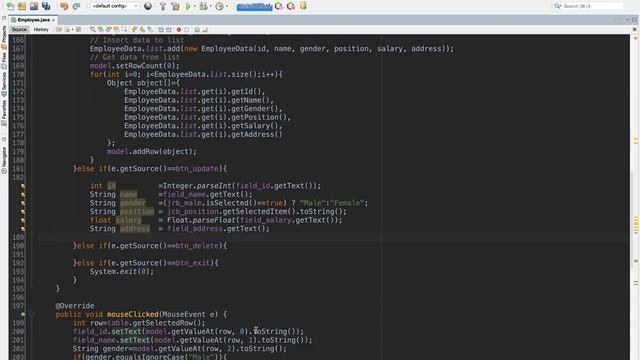The image size is (640, 360).
Task: Click the yellow icon at the main toolbar's end
Action: coord(303,6)
